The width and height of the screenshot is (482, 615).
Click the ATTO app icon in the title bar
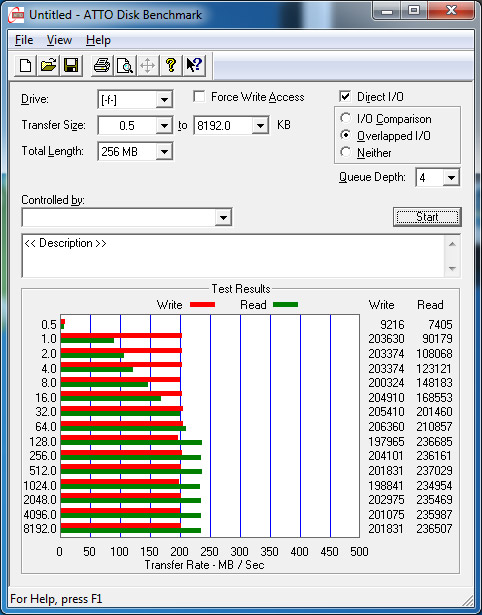tap(16, 15)
